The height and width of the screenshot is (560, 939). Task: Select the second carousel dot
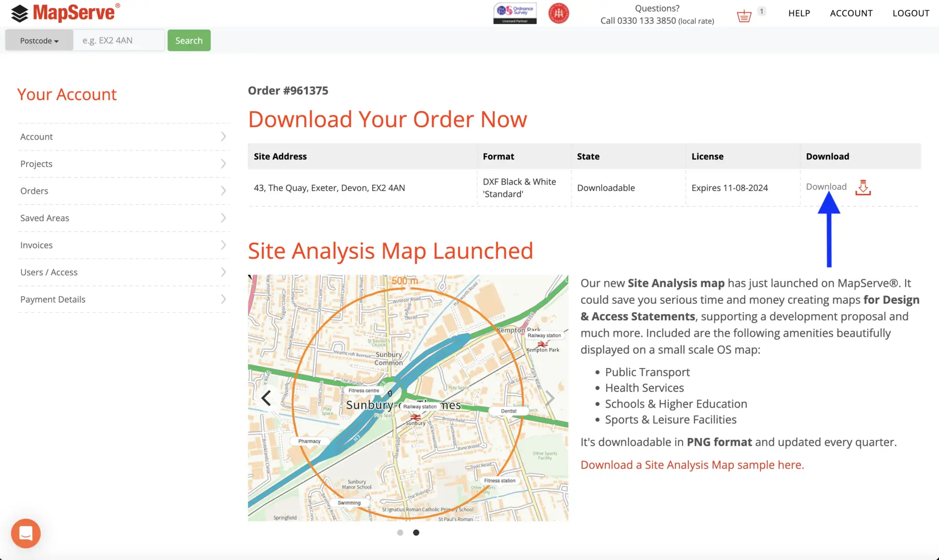pos(416,532)
